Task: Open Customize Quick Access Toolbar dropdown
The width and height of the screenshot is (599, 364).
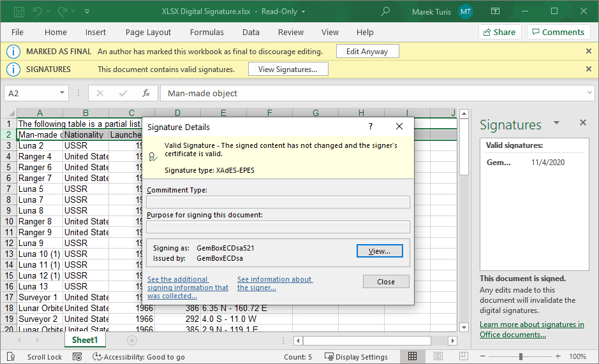Action: (x=87, y=11)
